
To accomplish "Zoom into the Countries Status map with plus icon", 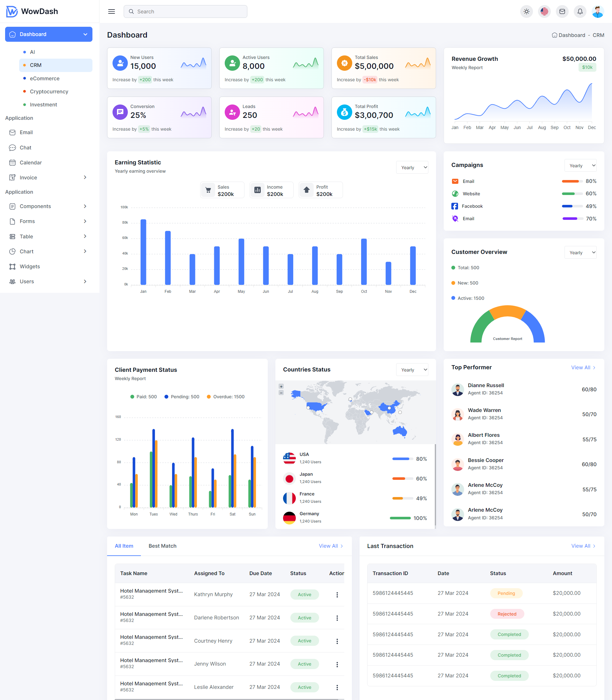I will tap(281, 386).
